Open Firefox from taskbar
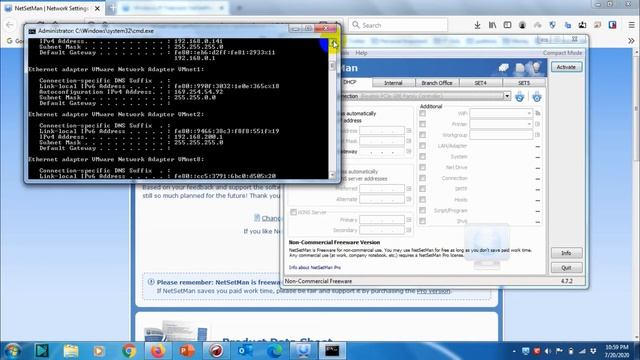 (x=158, y=351)
